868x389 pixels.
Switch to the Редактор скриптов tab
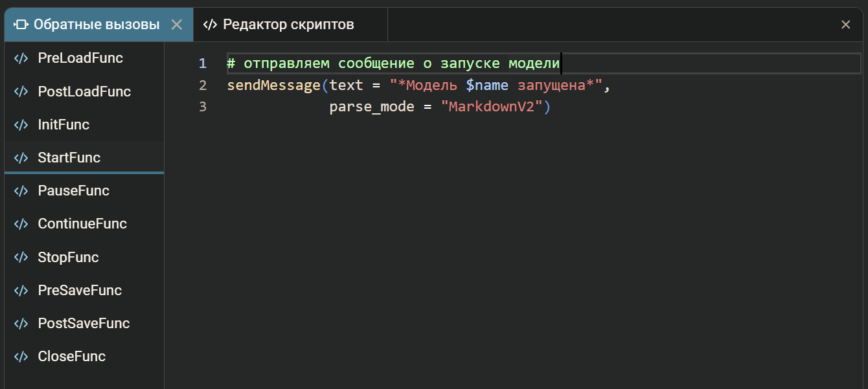pos(288,25)
